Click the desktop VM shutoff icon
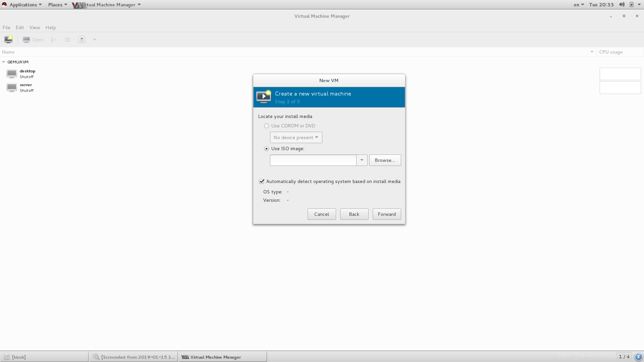 coord(11,74)
